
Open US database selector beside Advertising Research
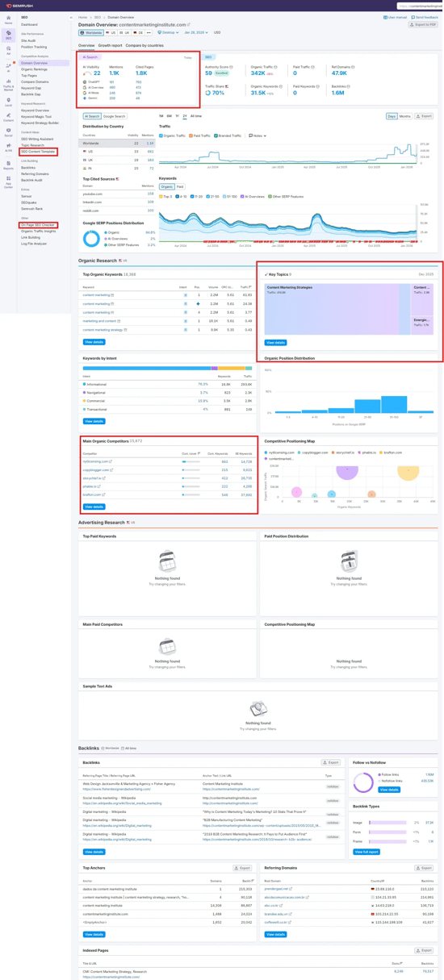click(x=132, y=523)
